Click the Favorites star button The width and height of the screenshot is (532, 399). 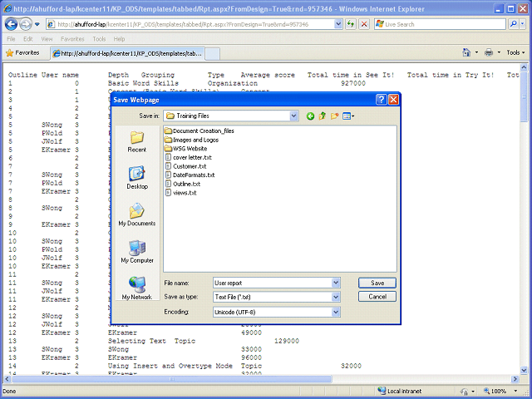22,52
